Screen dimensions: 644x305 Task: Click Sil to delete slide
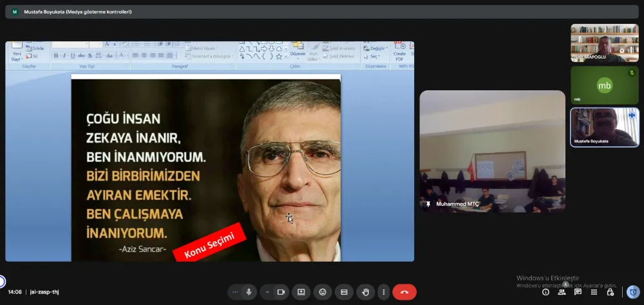pos(32,56)
